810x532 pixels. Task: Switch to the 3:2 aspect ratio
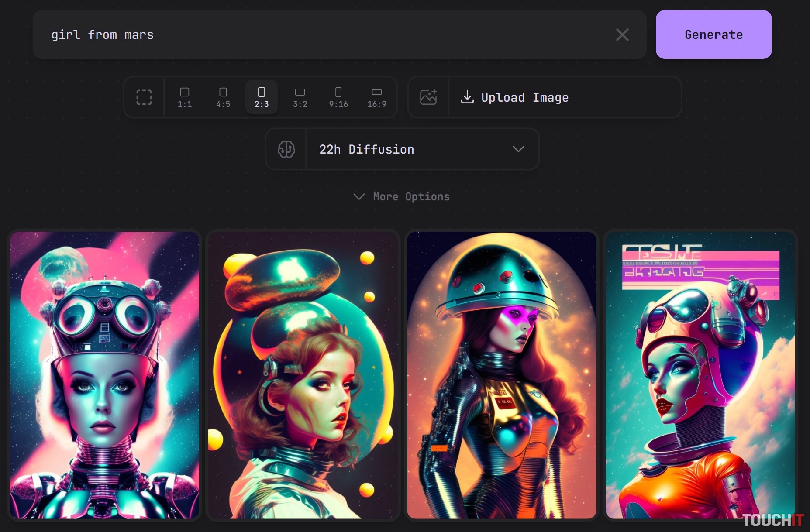(x=300, y=97)
